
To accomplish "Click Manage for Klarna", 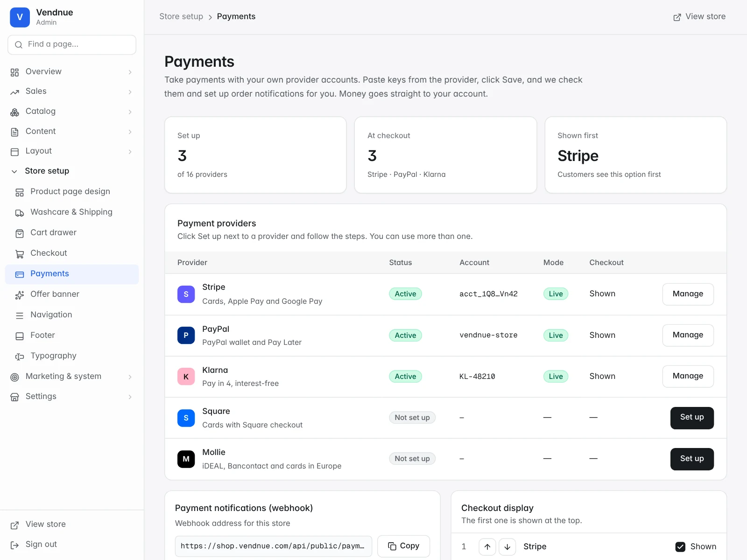I will point(688,376).
